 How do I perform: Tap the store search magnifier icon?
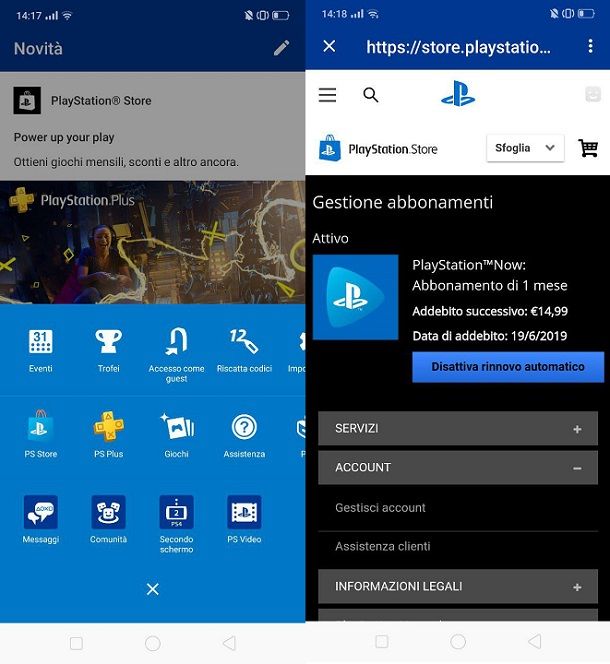pyautogui.click(x=371, y=95)
